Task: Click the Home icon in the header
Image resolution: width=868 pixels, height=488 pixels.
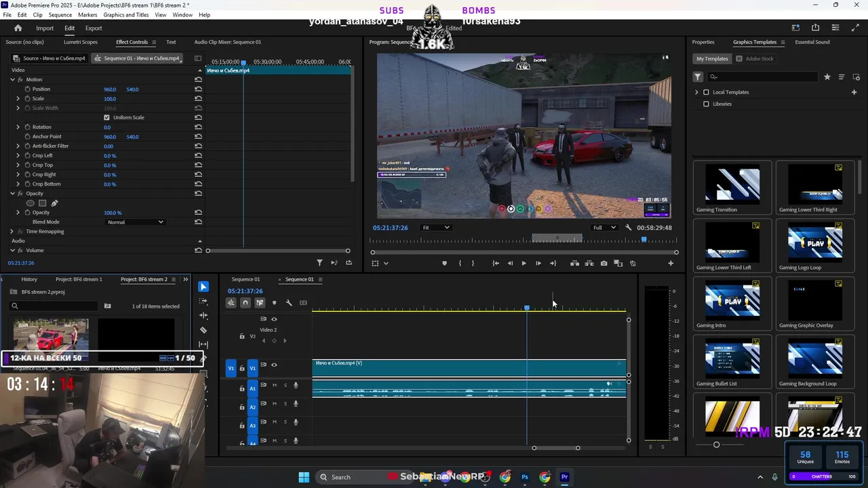Action: [18, 28]
